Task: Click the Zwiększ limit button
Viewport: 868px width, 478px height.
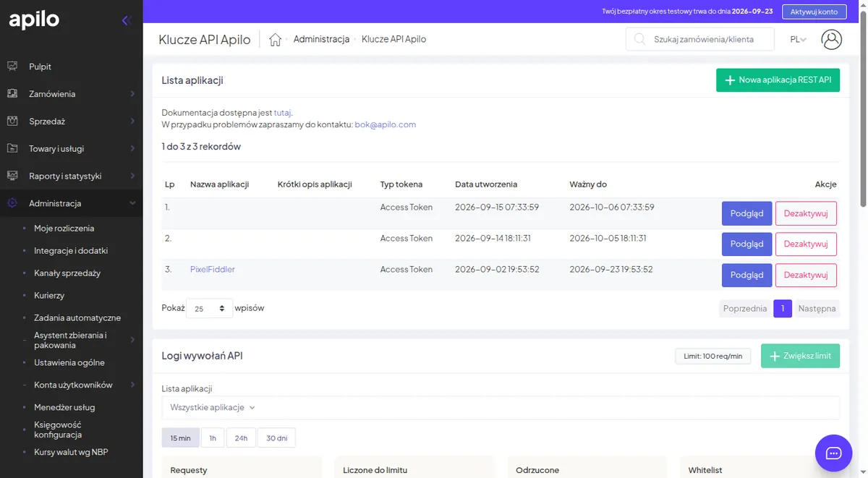Action: click(800, 356)
